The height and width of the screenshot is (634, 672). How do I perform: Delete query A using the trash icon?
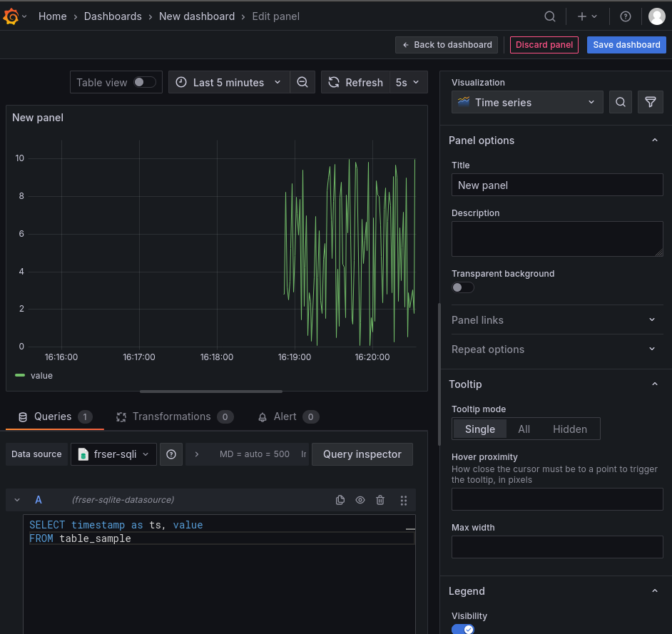click(x=380, y=500)
